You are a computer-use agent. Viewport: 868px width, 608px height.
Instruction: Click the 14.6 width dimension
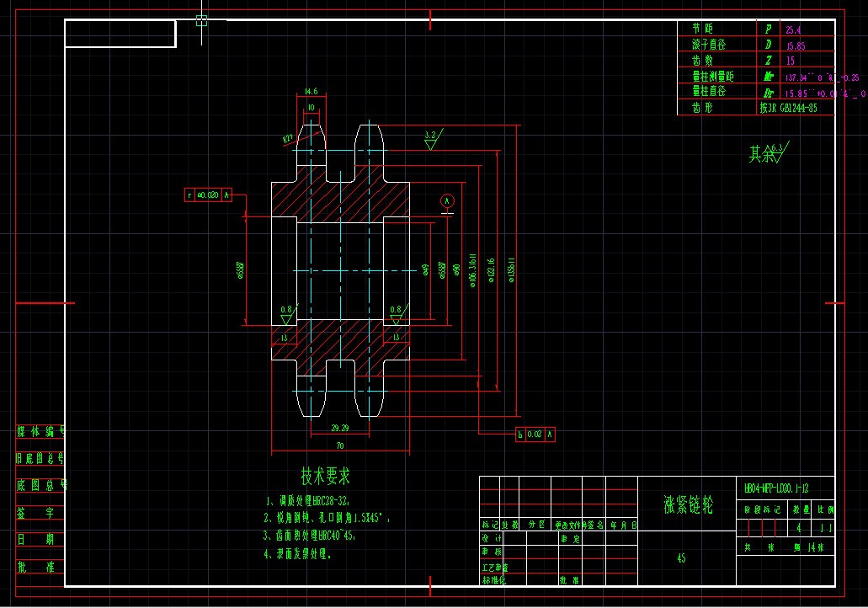(312, 91)
